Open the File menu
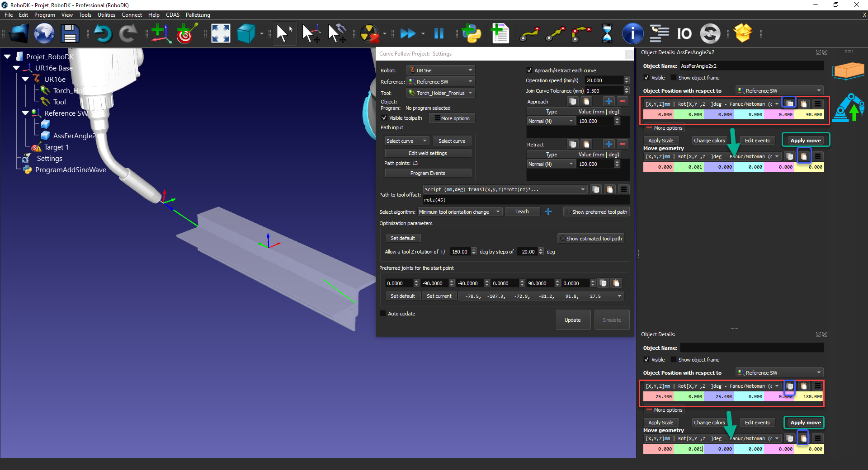This screenshot has height=470, width=868. pyautogui.click(x=9, y=15)
